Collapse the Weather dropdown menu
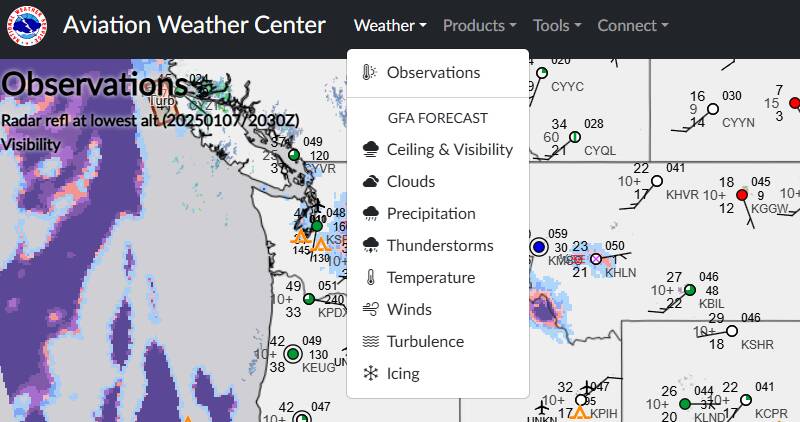Image resolution: width=800 pixels, height=422 pixels. [390, 25]
